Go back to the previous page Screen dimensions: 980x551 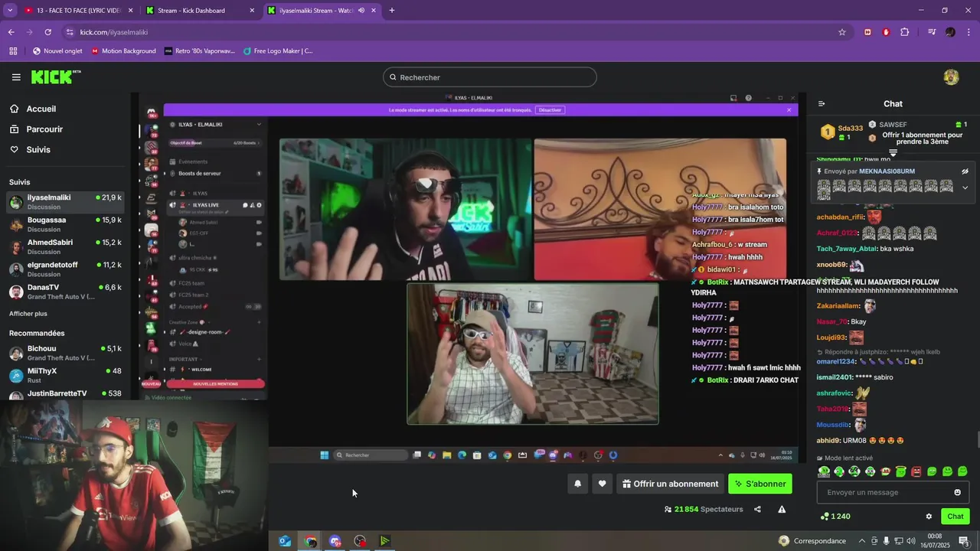click(11, 32)
